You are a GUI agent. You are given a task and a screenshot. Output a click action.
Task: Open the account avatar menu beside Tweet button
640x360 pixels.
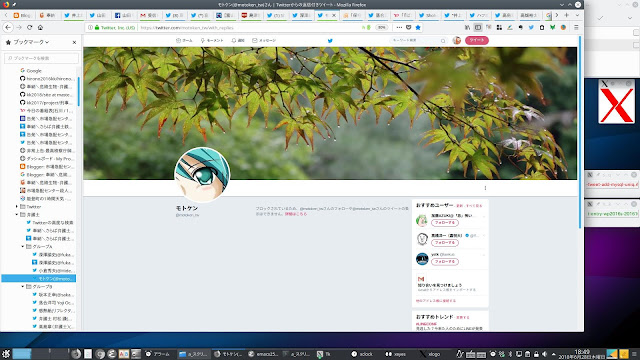coord(457,40)
